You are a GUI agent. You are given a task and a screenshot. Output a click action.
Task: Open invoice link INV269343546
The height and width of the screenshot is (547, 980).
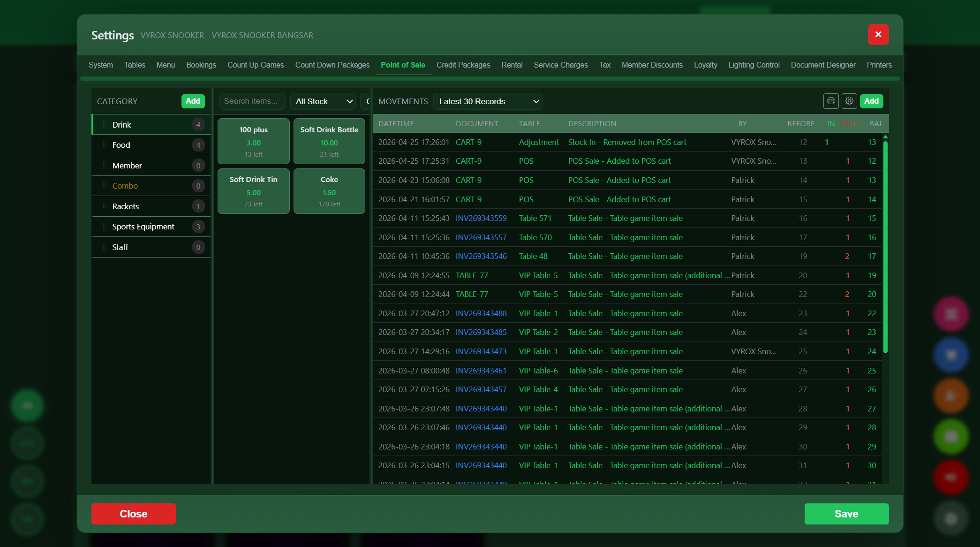(x=481, y=256)
